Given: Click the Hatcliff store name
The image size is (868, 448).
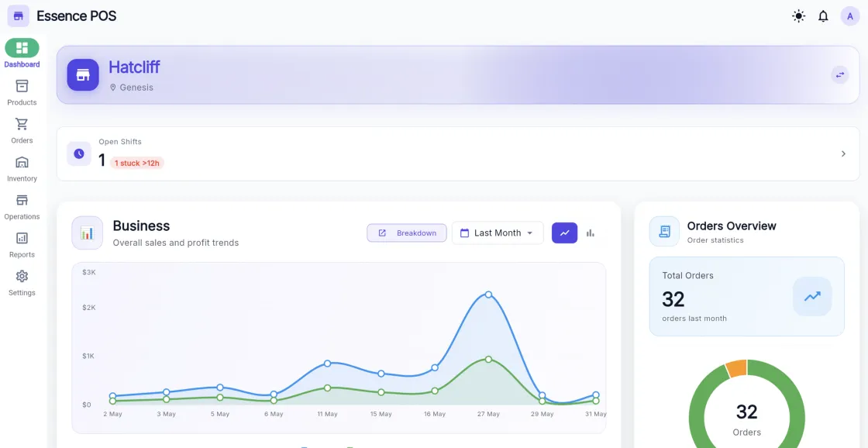Looking at the screenshot, I should (x=134, y=67).
